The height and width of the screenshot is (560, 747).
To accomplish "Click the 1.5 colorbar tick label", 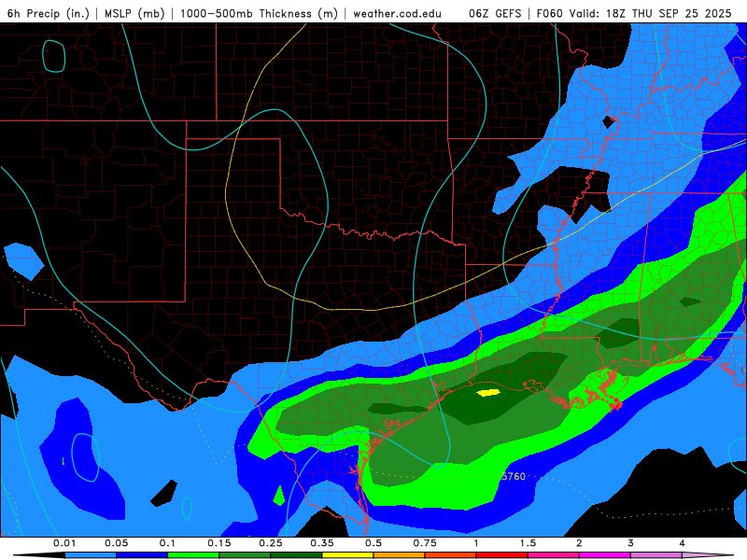I will 528,543.
